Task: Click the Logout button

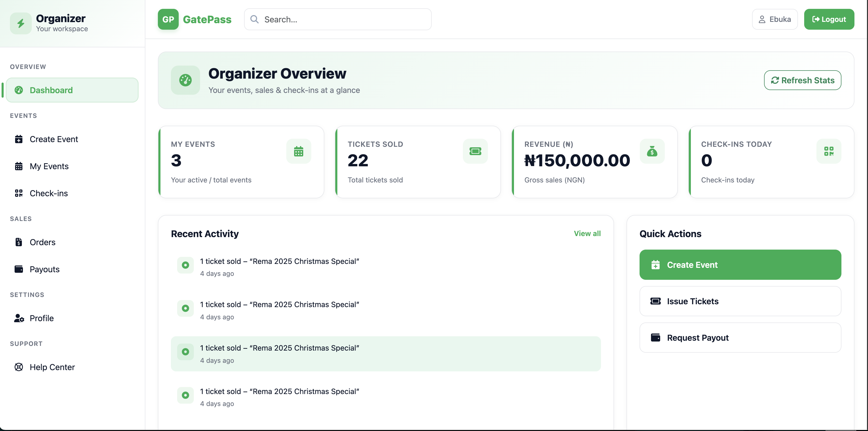Action: coord(829,19)
